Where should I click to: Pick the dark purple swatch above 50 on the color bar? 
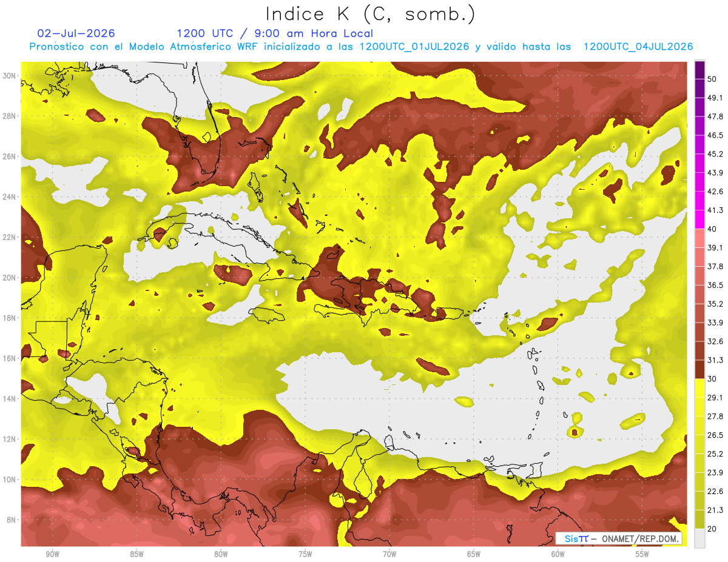(700, 71)
